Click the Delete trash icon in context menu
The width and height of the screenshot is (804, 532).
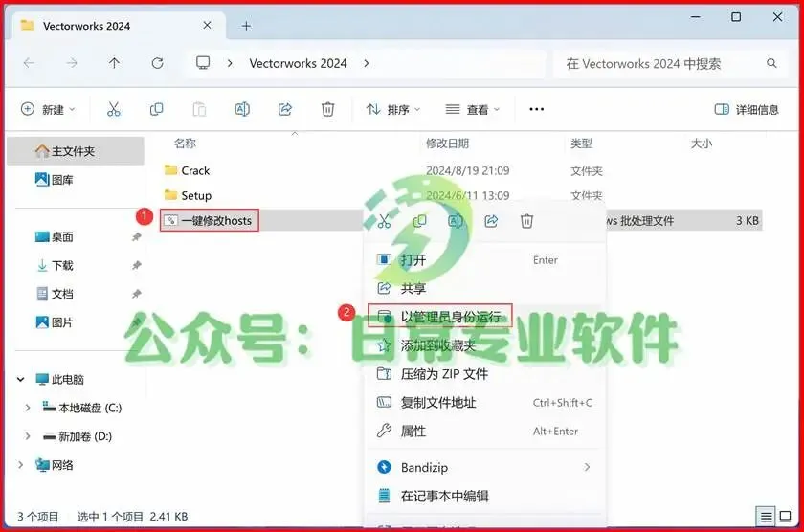tap(526, 221)
